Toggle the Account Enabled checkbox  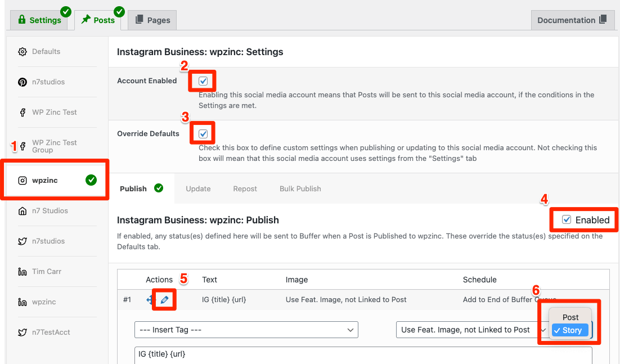tap(203, 81)
